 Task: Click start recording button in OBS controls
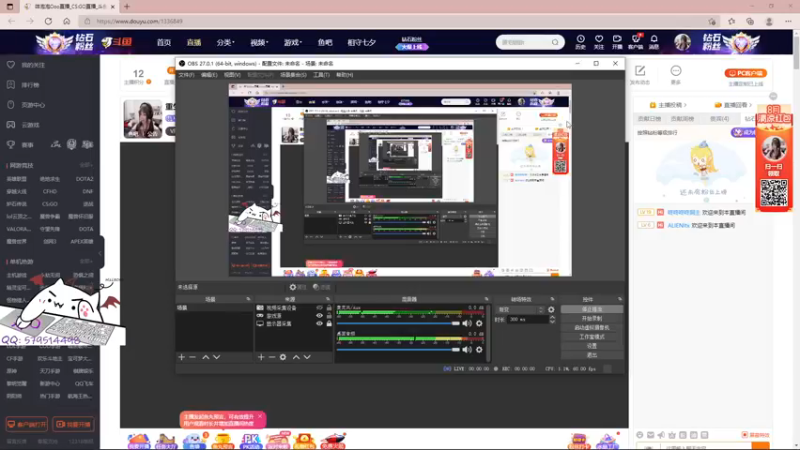click(592, 318)
